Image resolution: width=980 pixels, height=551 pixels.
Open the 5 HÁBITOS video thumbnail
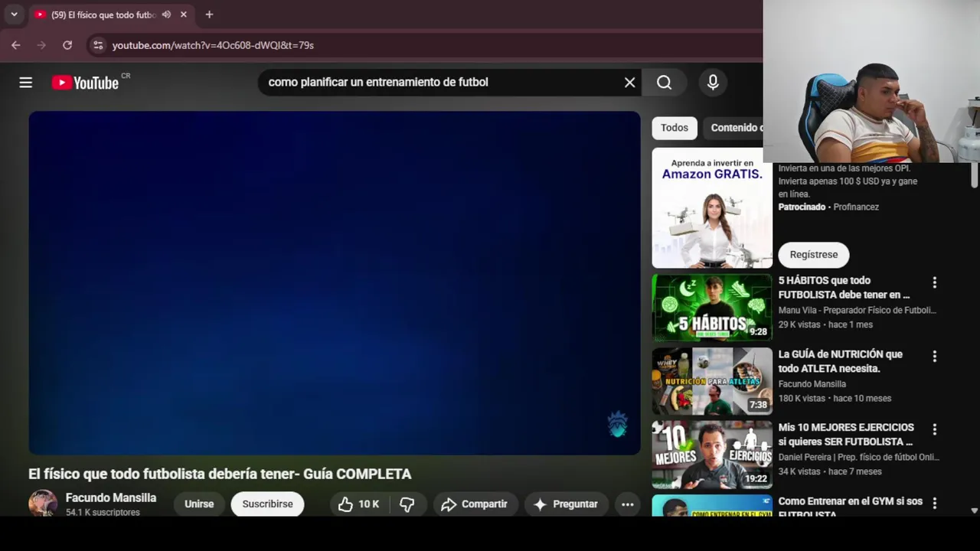pyautogui.click(x=712, y=308)
